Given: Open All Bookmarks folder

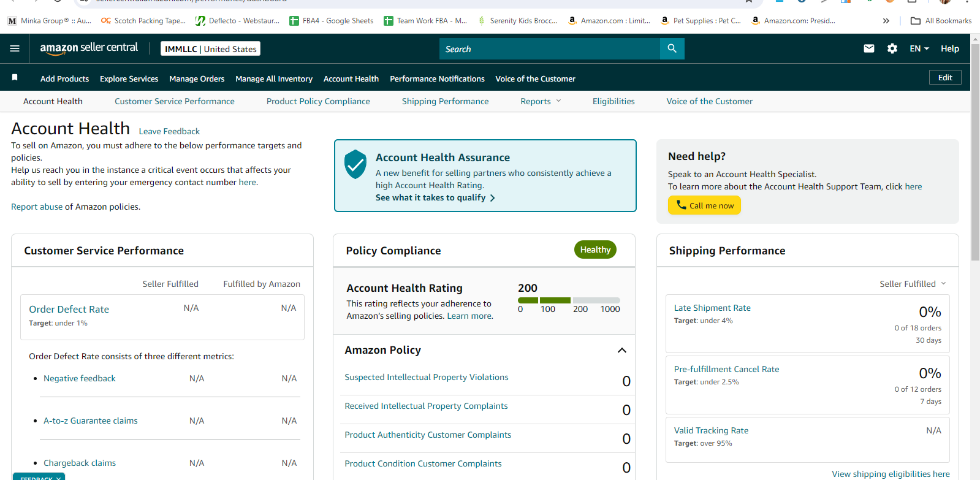Looking at the screenshot, I should tap(941, 21).
